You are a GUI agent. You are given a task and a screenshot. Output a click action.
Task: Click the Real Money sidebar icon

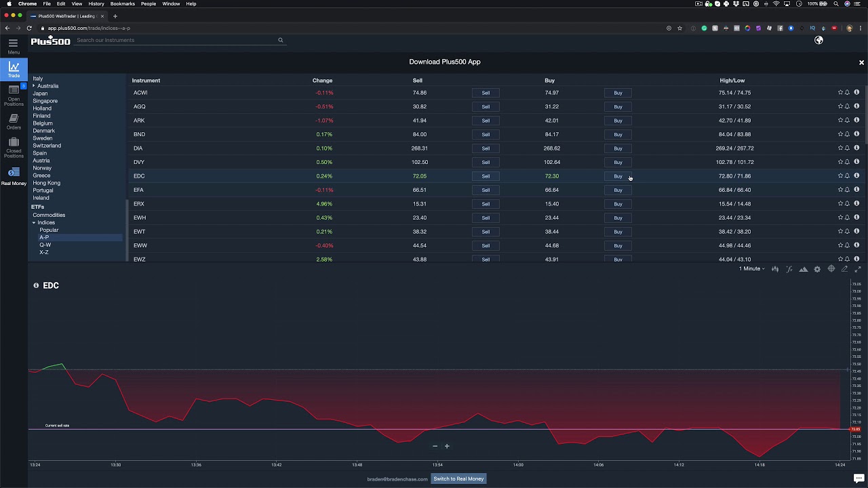[x=14, y=177]
